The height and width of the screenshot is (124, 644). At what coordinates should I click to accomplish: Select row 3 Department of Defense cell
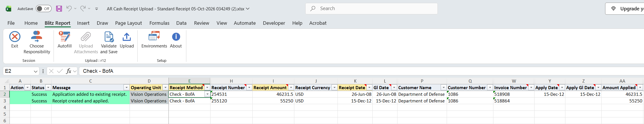pos(422,101)
